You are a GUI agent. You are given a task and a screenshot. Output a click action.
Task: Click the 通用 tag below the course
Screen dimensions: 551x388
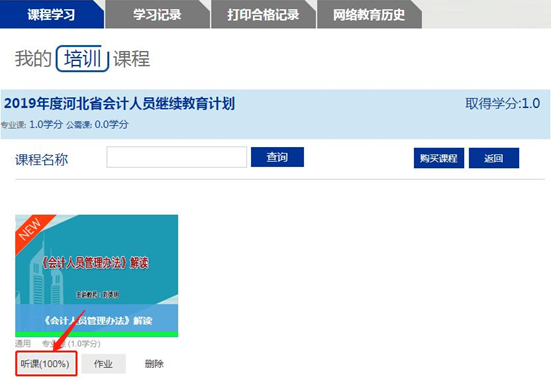point(23,343)
